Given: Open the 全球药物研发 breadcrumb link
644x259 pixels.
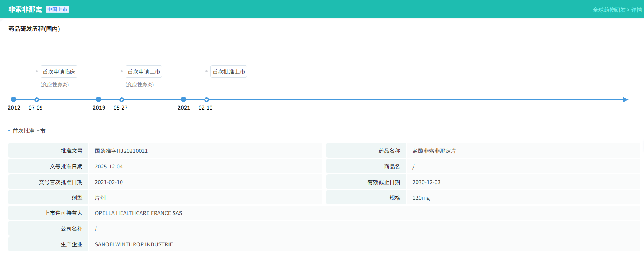Looking at the screenshot, I should (x=609, y=10).
